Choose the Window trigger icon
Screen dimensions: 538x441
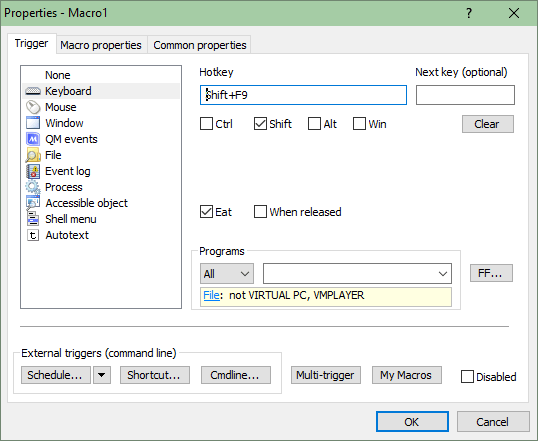(x=33, y=123)
